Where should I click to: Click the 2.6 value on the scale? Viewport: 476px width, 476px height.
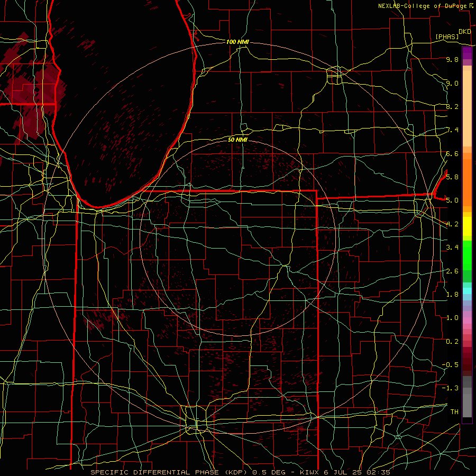452,271
